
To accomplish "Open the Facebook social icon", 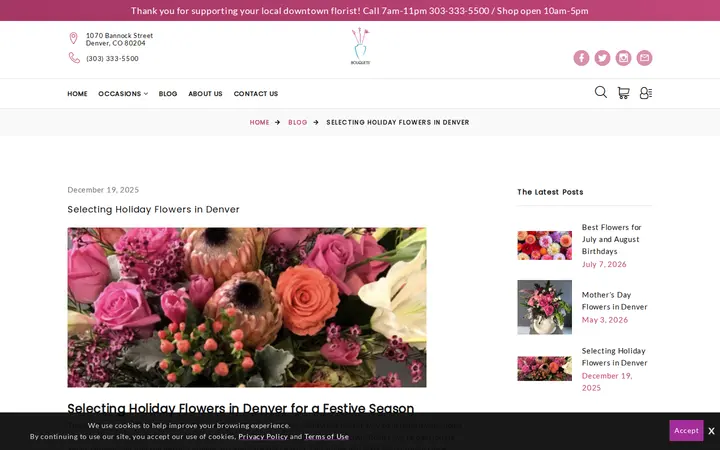I will (x=581, y=58).
